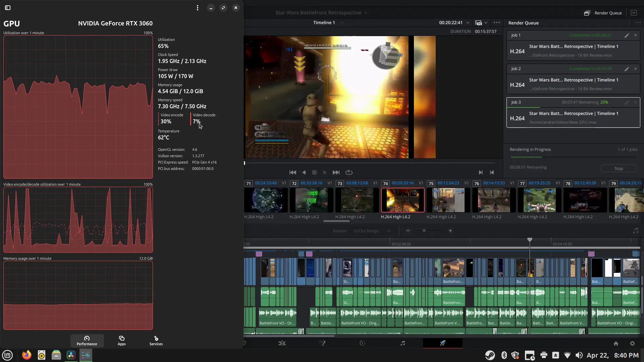Click the clip strip horizontal scrollbar
This screenshot has width=644, height=362.
336,221
